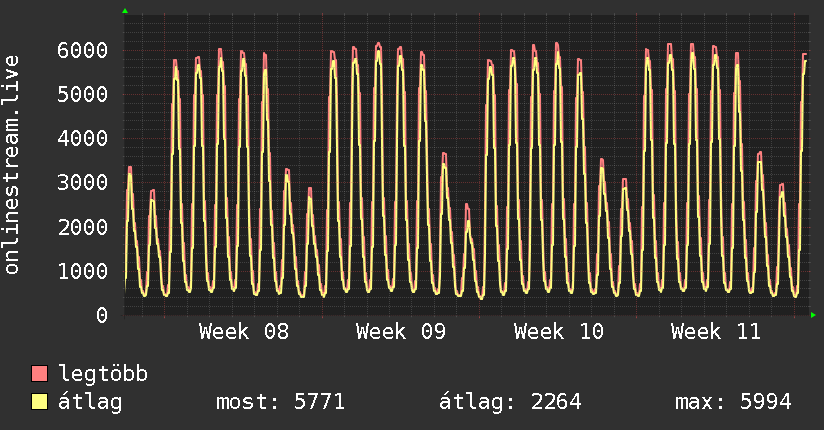Select the Week 09 axis label
Screen dimensions: 824x430
(x=401, y=331)
